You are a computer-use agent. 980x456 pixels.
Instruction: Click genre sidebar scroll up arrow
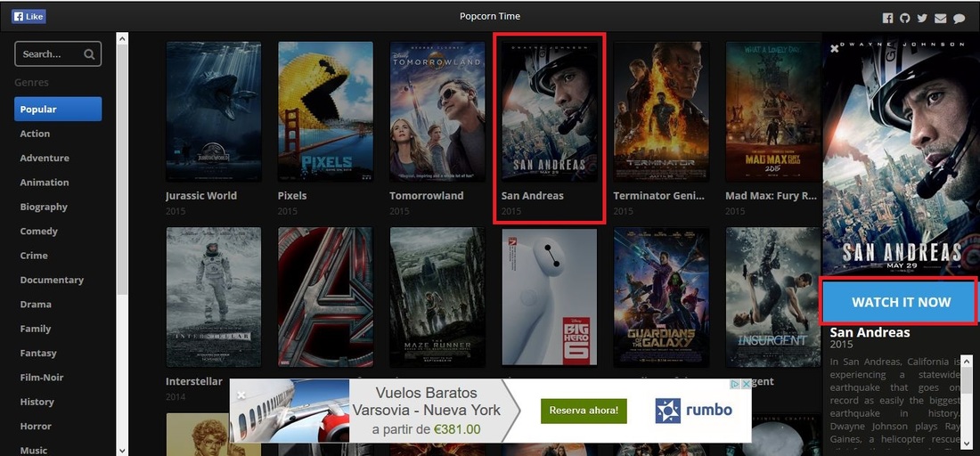tap(122, 38)
